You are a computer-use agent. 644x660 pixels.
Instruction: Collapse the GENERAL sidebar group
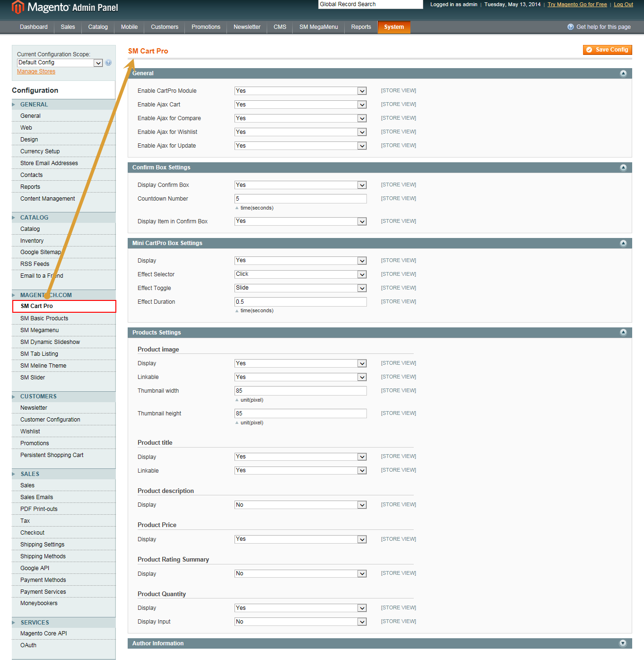63,105
